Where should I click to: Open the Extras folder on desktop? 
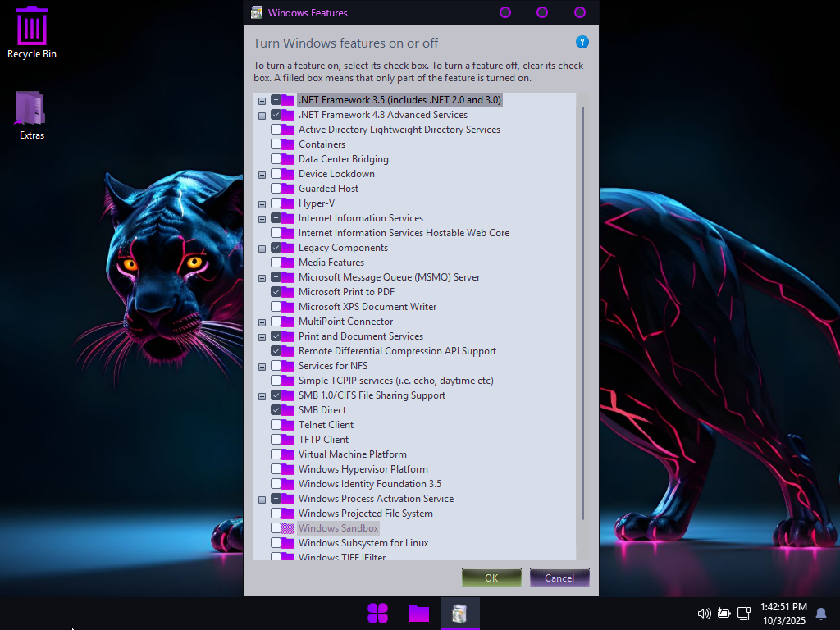pyautogui.click(x=31, y=114)
